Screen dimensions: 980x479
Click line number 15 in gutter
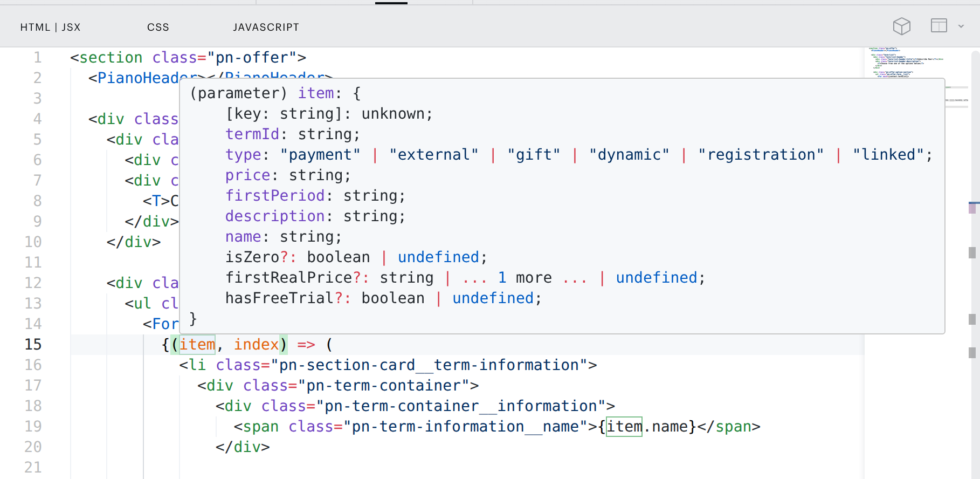[33, 344]
